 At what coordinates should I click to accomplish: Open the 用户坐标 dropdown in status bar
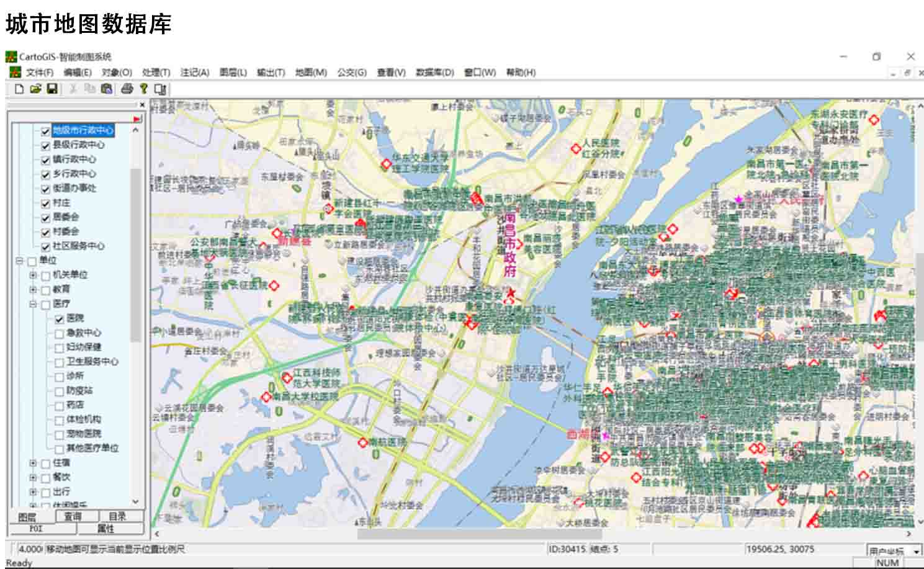tap(916, 551)
